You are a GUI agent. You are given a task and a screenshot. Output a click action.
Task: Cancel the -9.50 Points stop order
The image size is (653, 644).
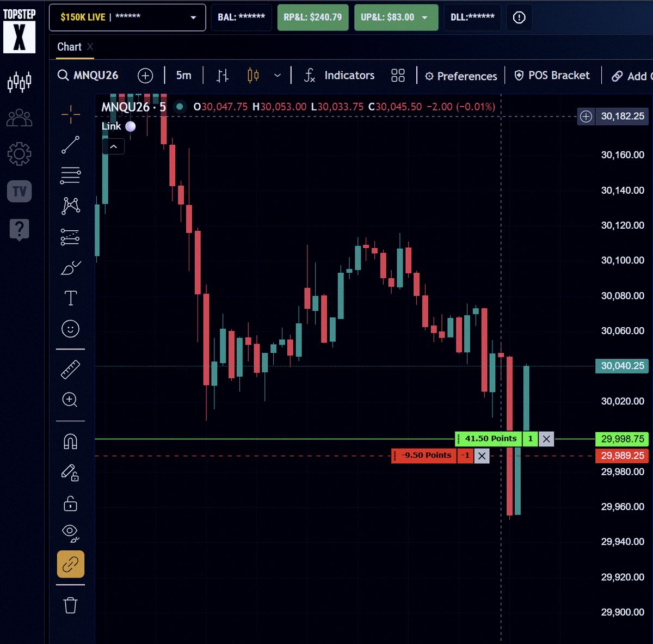coord(482,456)
